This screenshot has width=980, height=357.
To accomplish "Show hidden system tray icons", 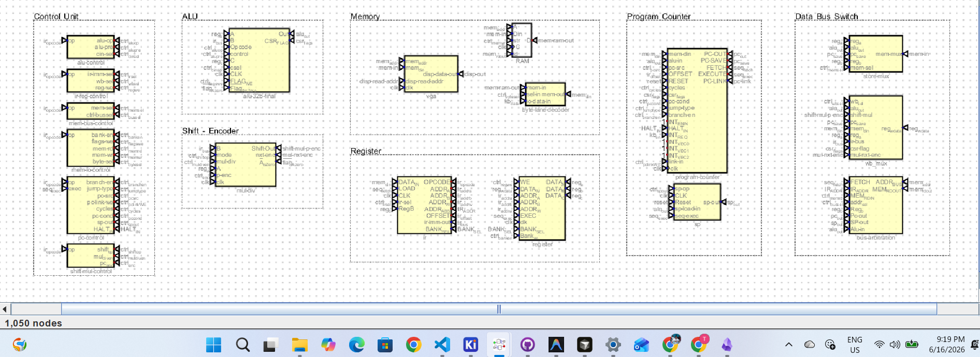I will (x=788, y=345).
